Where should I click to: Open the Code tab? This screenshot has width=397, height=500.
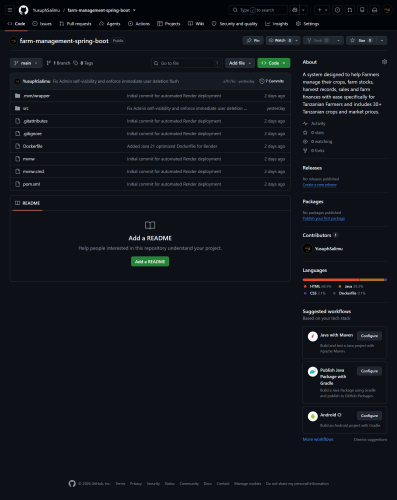coord(16,24)
